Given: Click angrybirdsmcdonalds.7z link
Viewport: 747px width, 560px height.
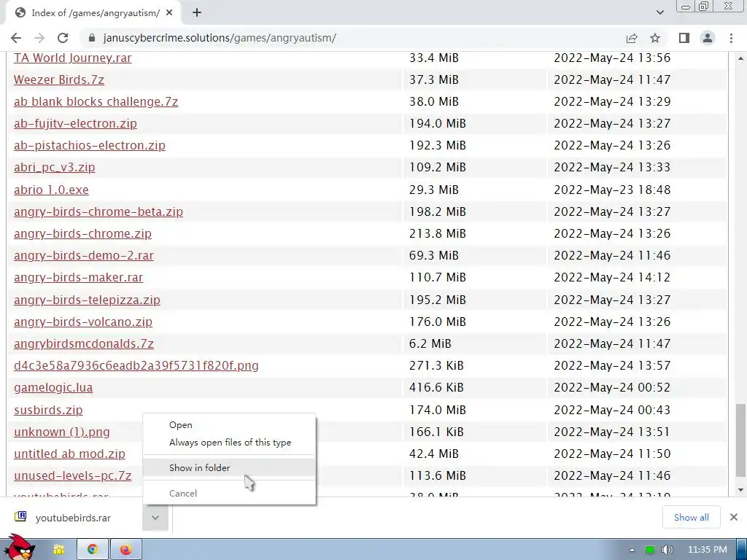Looking at the screenshot, I should [x=84, y=343].
